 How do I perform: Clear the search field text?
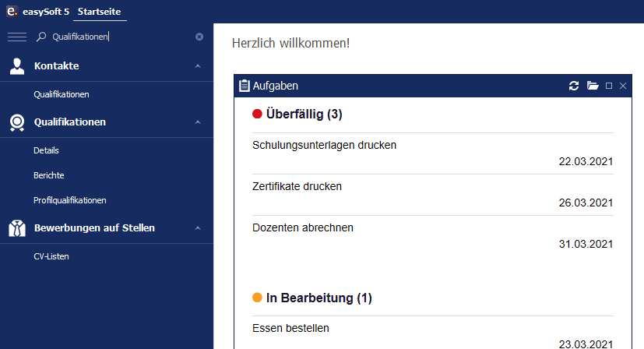199,37
